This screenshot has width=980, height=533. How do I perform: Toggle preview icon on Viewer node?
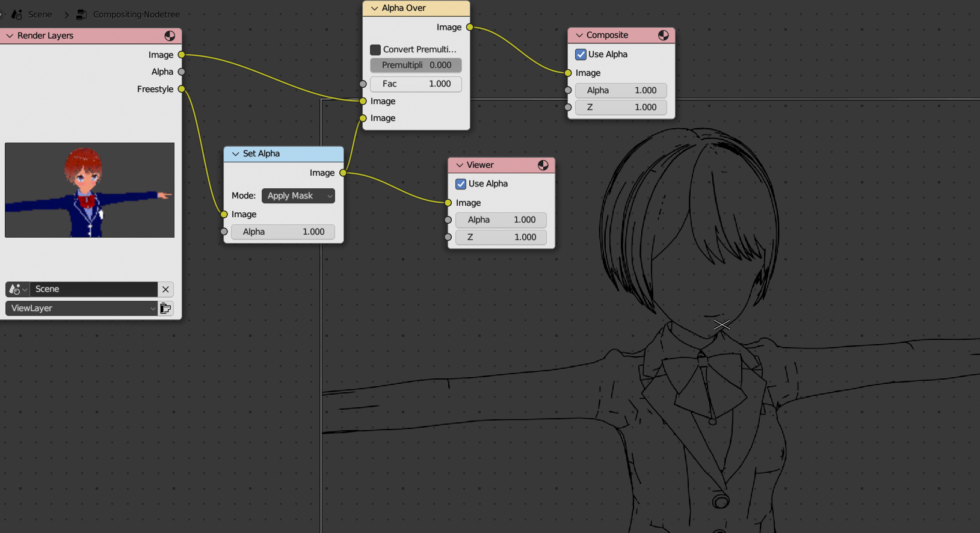coord(543,165)
